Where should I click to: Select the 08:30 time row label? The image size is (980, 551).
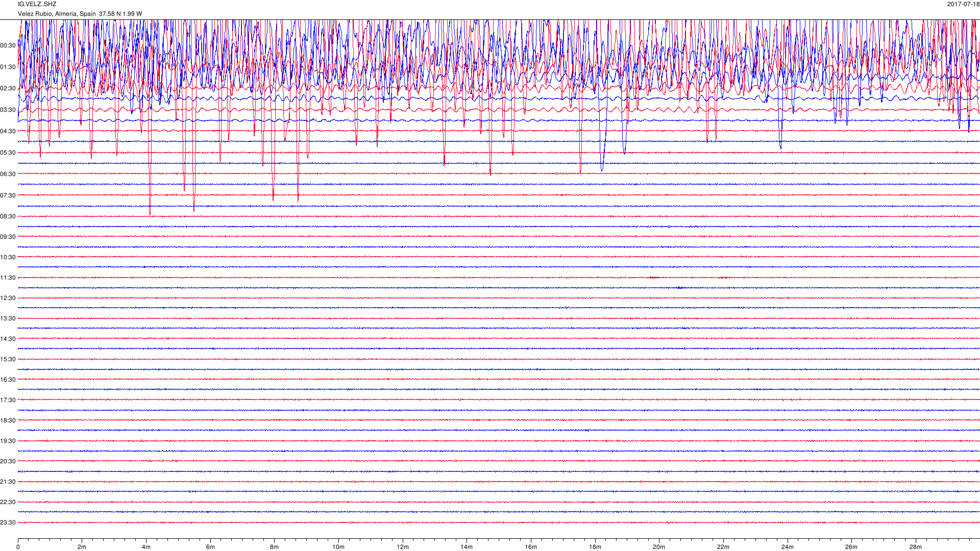tap(8, 216)
